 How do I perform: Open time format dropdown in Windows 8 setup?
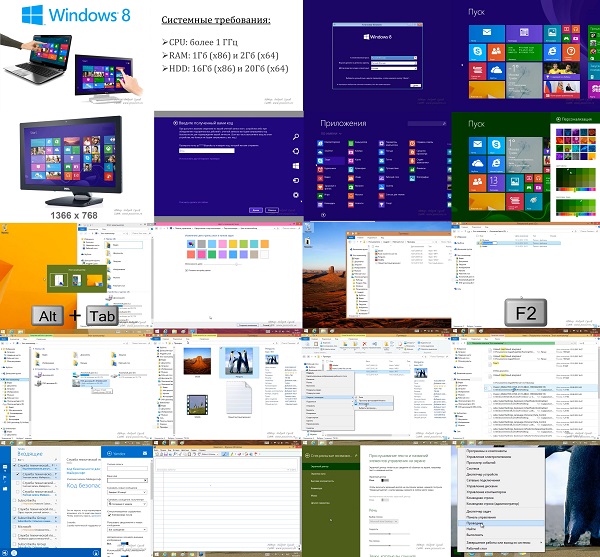pyautogui.click(x=394, y=63)
